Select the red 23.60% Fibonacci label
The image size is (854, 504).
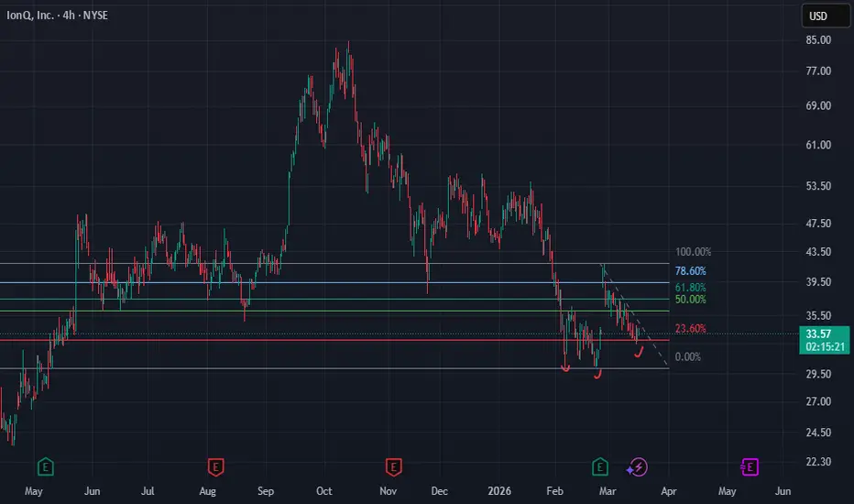click(691, 329)
